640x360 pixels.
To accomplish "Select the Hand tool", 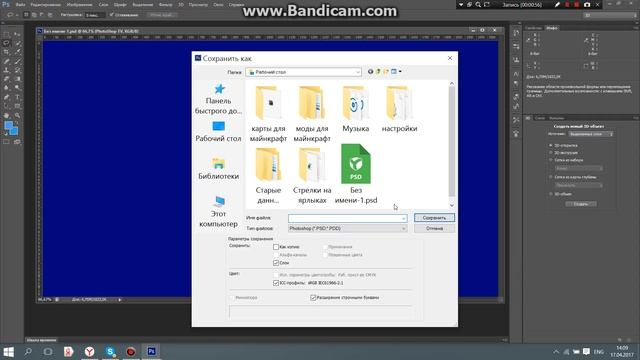I will tap(6, 116).
